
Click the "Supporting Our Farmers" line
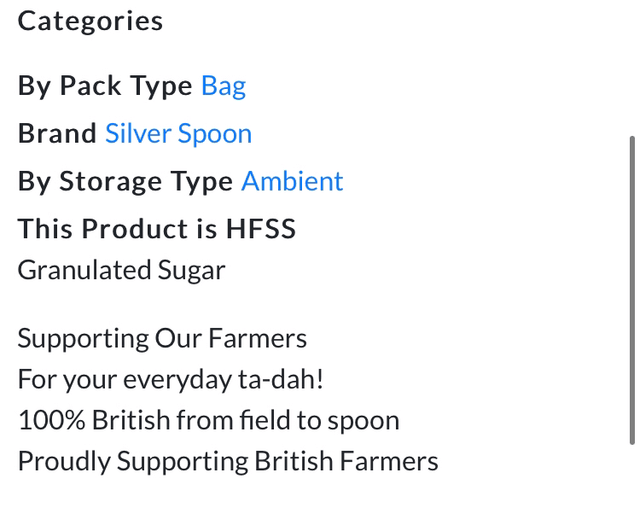(x=162, y=338)
